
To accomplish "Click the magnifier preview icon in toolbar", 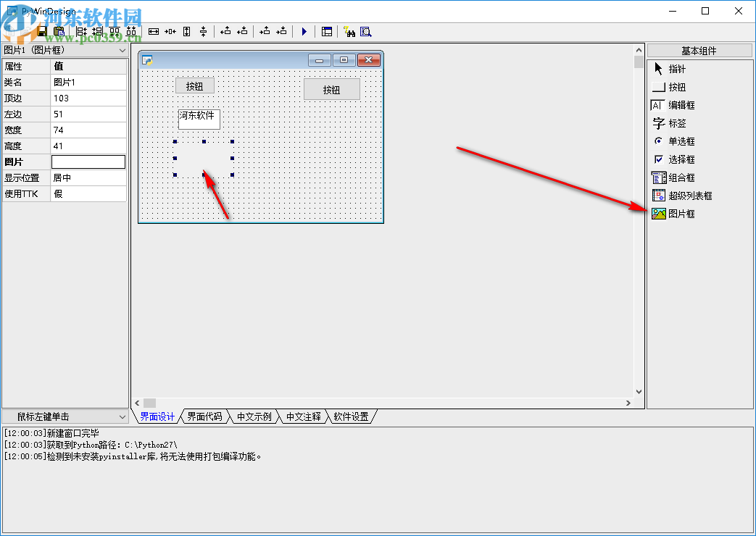I will point(365,31).
